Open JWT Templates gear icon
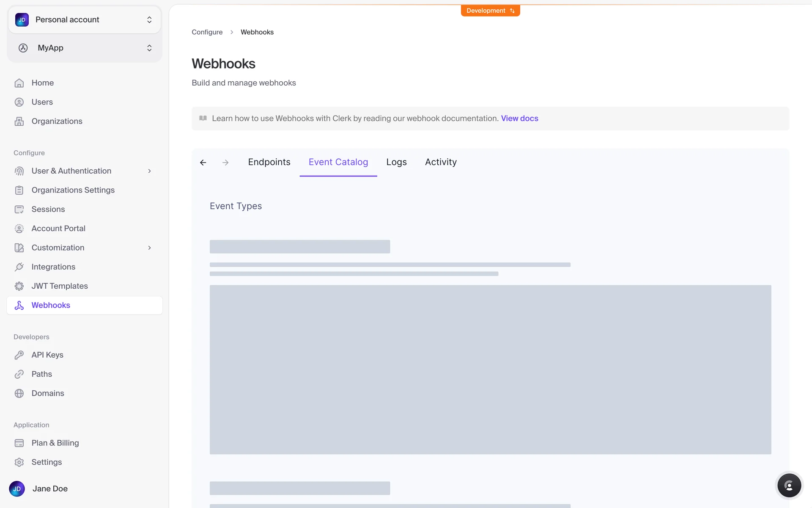This screenshot has width=812, height=508. (x=19, y=286)
